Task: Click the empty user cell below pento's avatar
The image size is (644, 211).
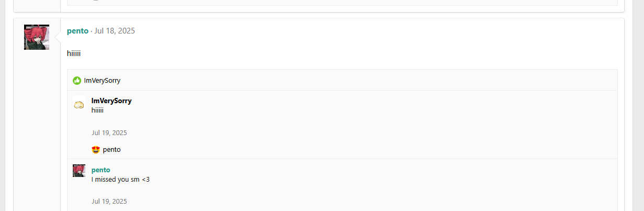Action: tap(37, 131)
